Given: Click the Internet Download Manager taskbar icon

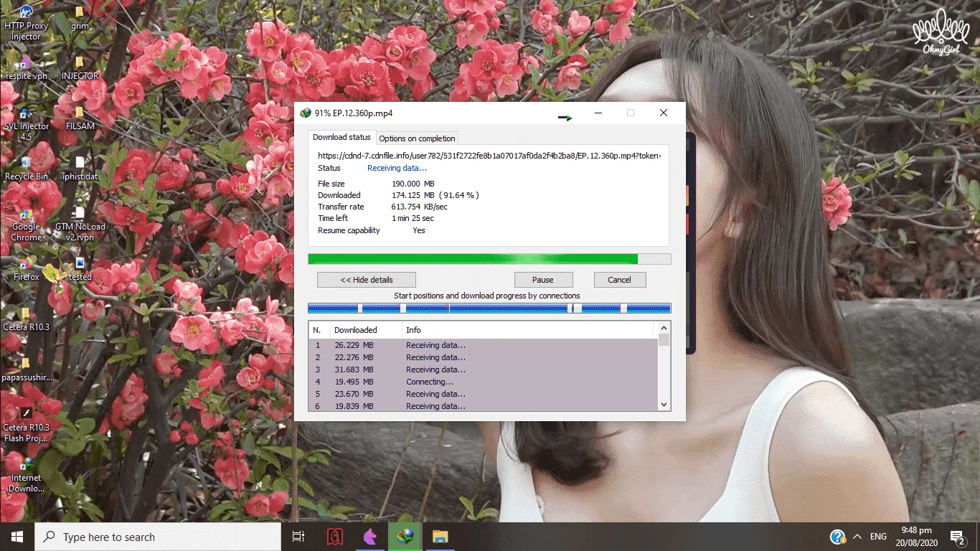Looking at the screenshot, I should (x=405, y=537).
